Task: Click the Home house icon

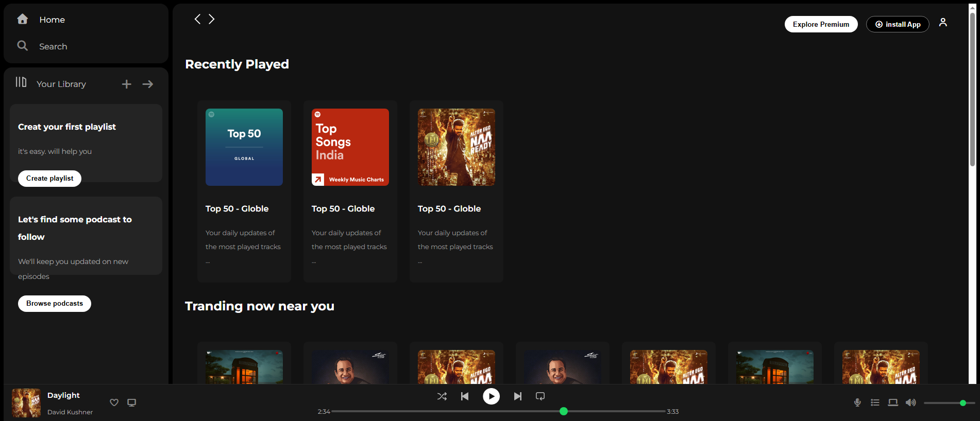Action: (22, 19)
